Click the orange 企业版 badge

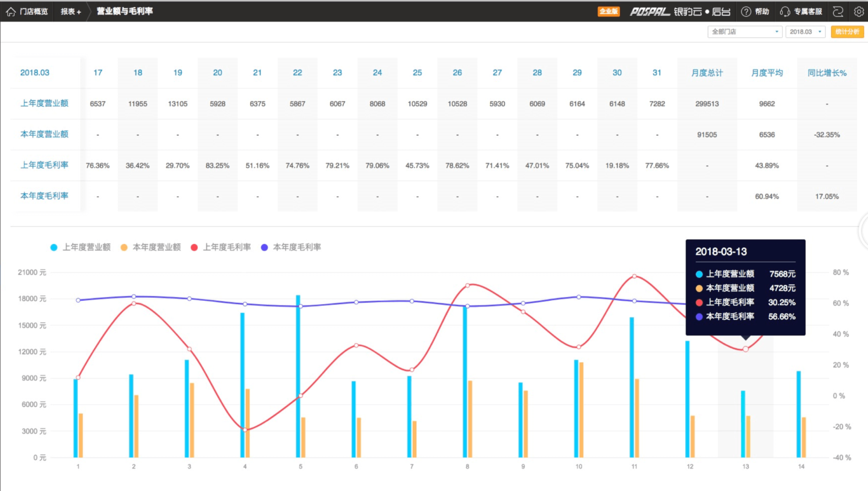point(608,12)
